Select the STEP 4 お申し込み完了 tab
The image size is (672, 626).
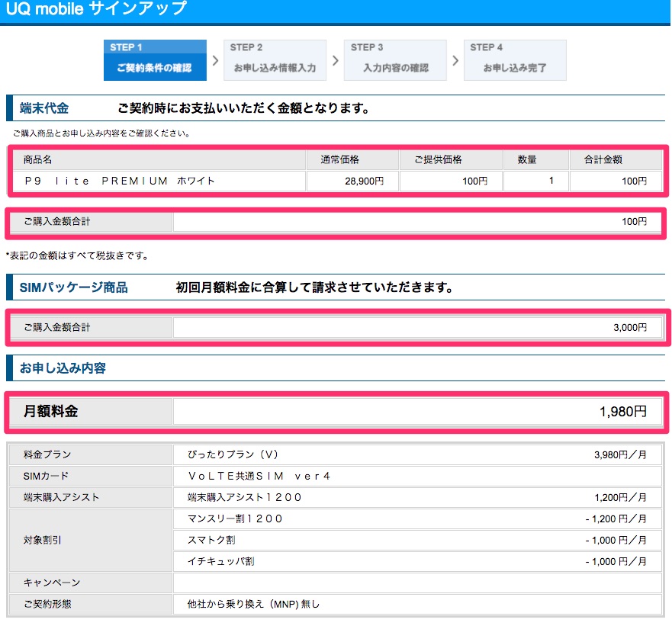click(515, 60)
